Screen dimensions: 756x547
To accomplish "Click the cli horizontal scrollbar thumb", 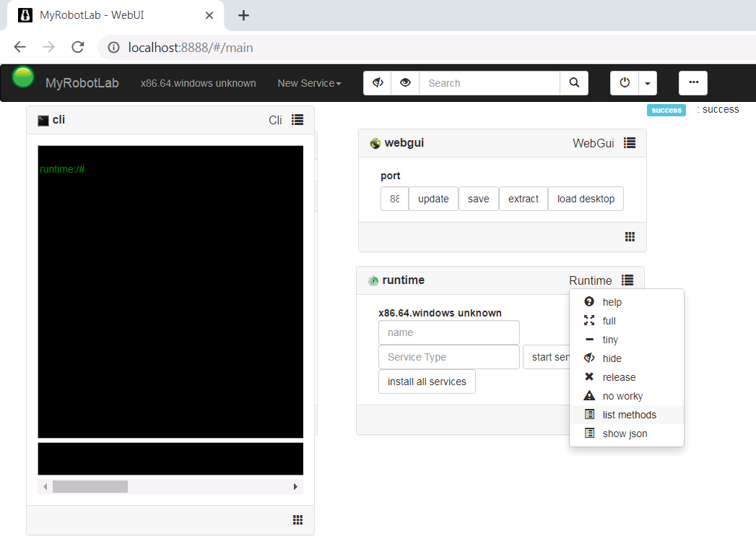I will point(90,487).
